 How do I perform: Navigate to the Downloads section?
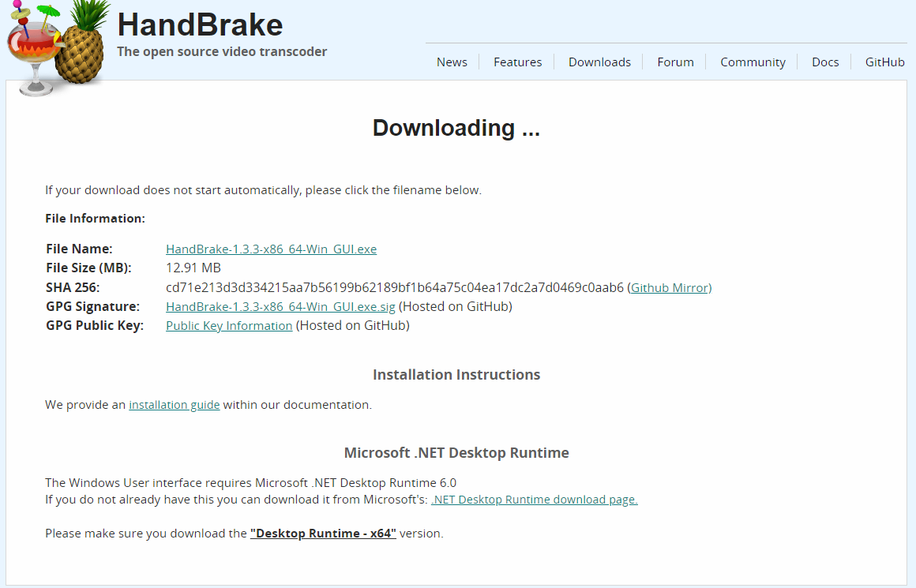pos(599,62)
